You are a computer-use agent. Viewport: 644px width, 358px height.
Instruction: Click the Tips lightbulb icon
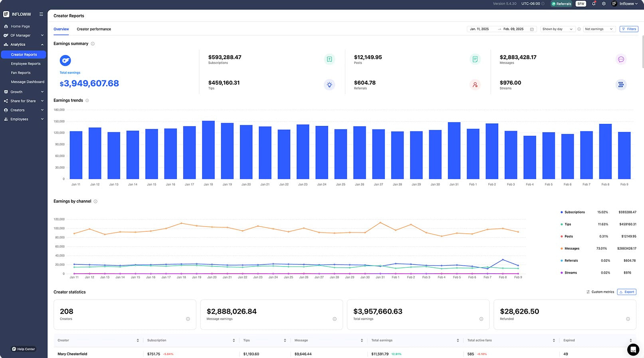[x=329, y=85]
